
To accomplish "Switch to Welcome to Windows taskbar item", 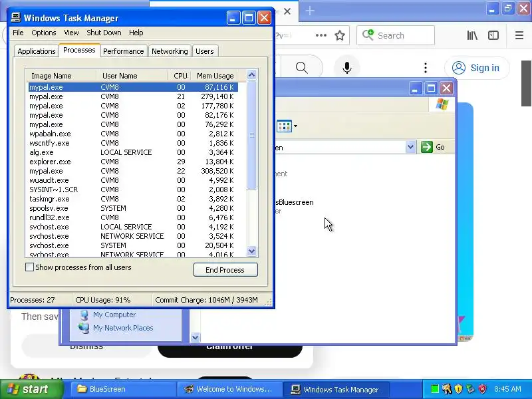I will tap(229, 389).
